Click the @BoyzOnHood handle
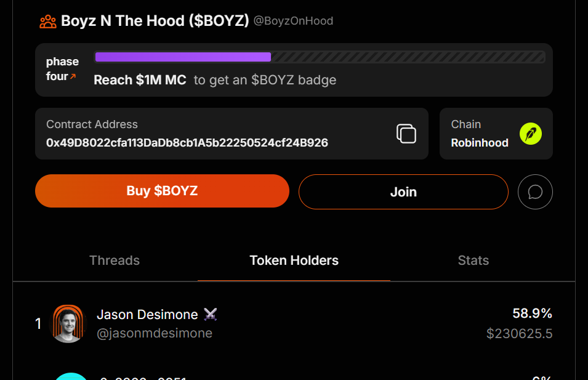Image resolution: width=588 pixels, height=380 pixels. point(293,20)
